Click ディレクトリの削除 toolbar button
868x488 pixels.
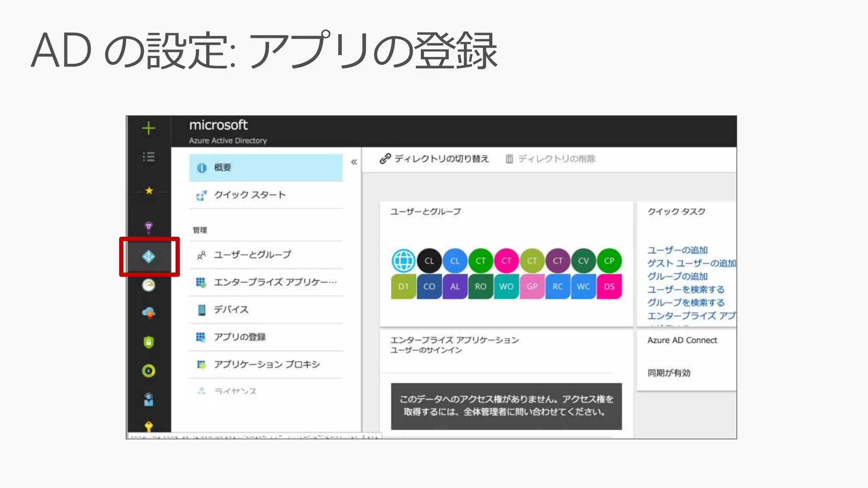[550, 159]
